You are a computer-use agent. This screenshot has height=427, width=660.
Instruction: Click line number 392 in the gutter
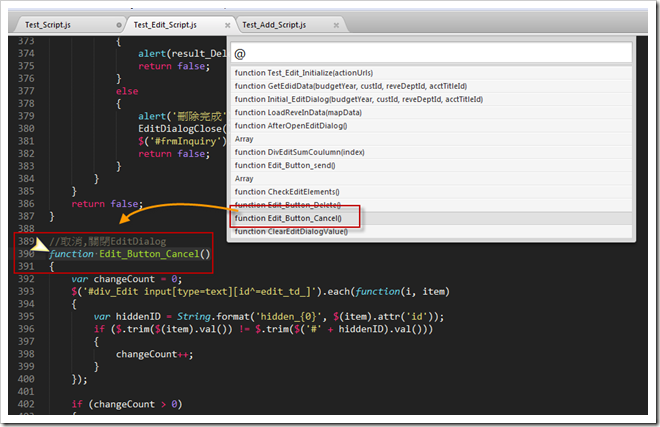tap(26, 279)
